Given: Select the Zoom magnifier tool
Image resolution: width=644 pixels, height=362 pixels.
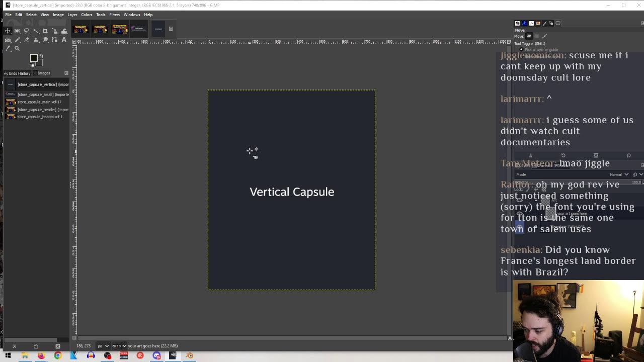Looking at the screenshot, I should (17, 48).
